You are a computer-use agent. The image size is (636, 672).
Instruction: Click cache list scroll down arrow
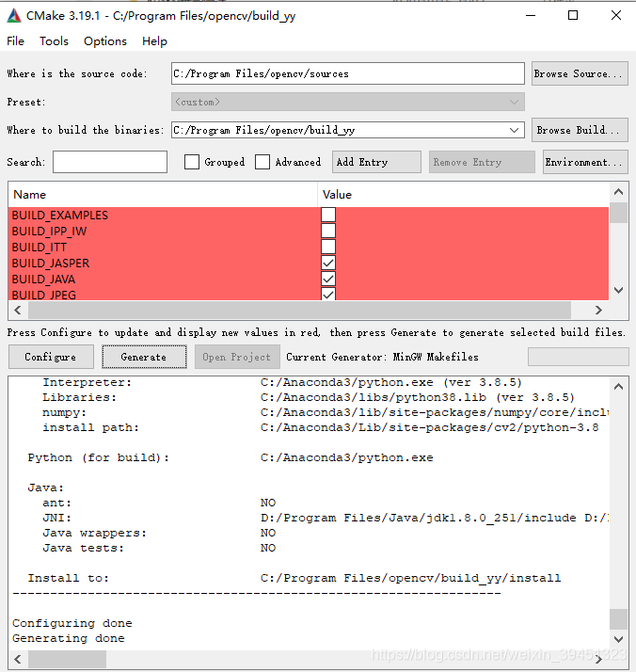point(618,290)
